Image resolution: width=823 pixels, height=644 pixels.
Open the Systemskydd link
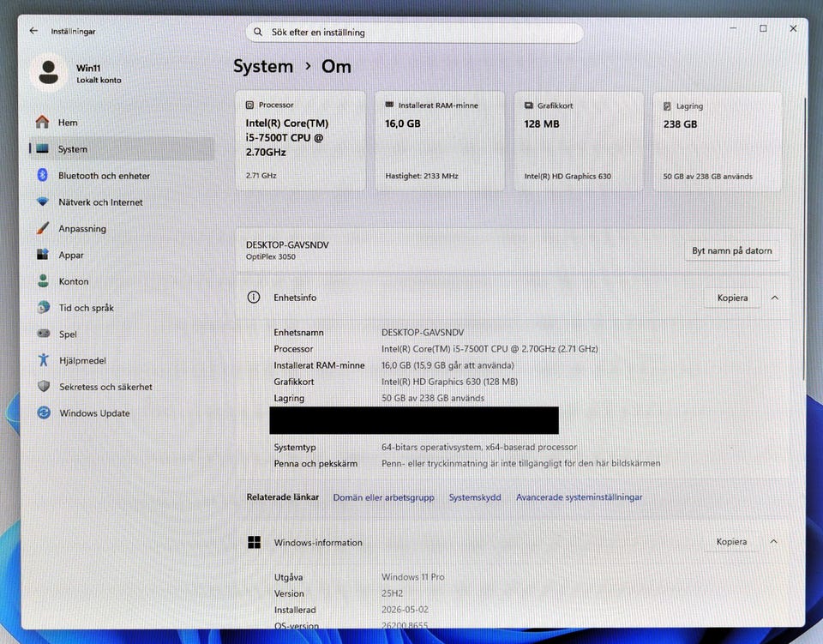point(474,497)
